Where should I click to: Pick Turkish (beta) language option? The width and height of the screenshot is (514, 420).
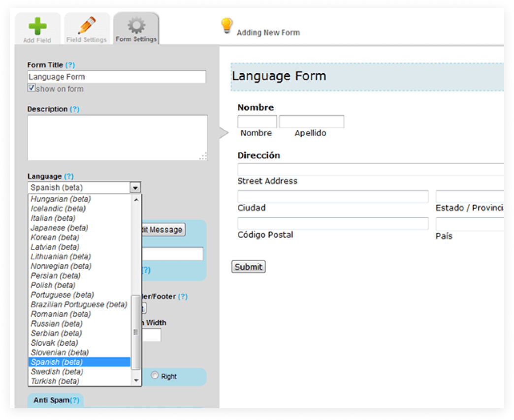click(x=55, y=381)
